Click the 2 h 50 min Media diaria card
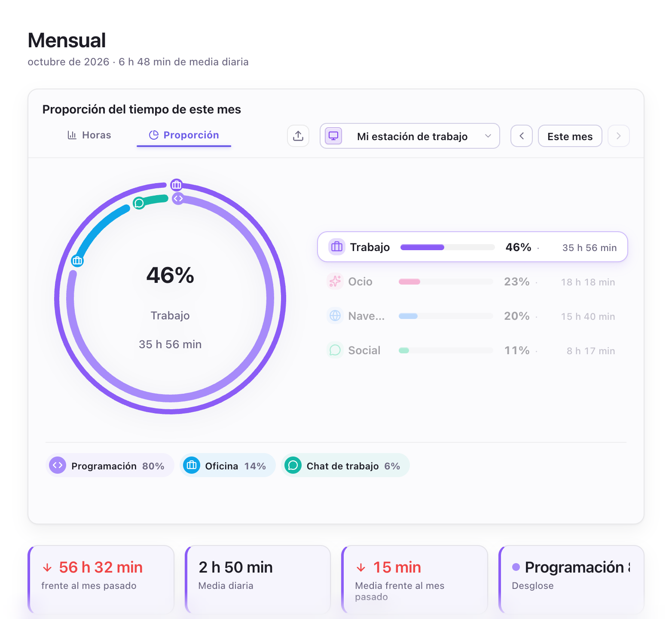Image resolution: width=672 pixels, height=619 pixels. 258,579
